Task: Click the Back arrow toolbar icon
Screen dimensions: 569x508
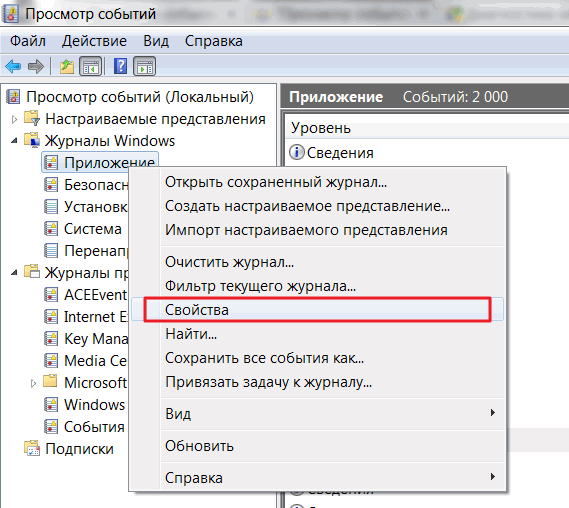Action: (x=13, y=66)
